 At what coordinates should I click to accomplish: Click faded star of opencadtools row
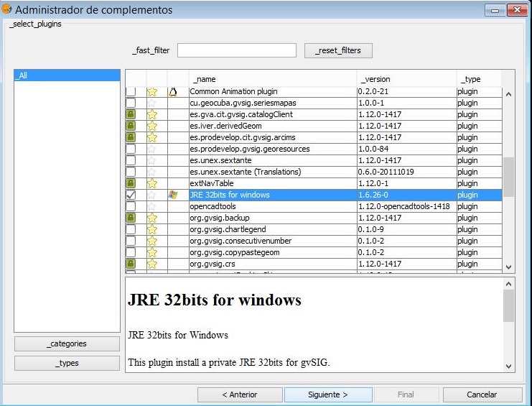(152, 206)
